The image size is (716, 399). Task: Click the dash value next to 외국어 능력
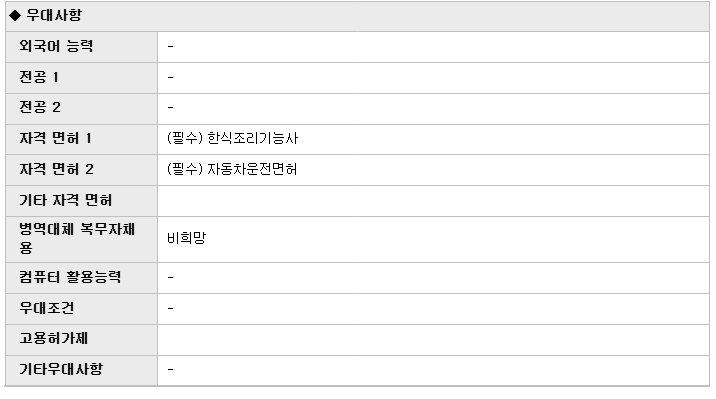pyautogui.click(x=170, y=47)
